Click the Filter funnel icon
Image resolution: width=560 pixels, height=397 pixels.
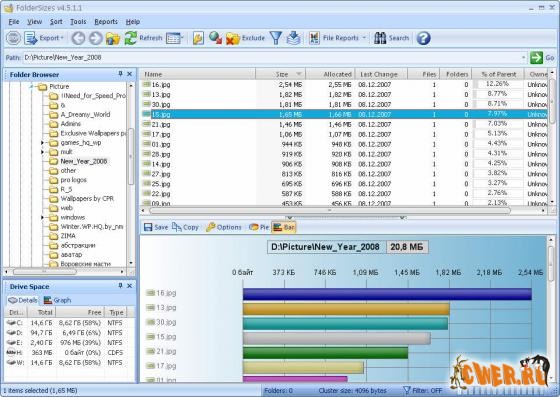coord(276,38)
